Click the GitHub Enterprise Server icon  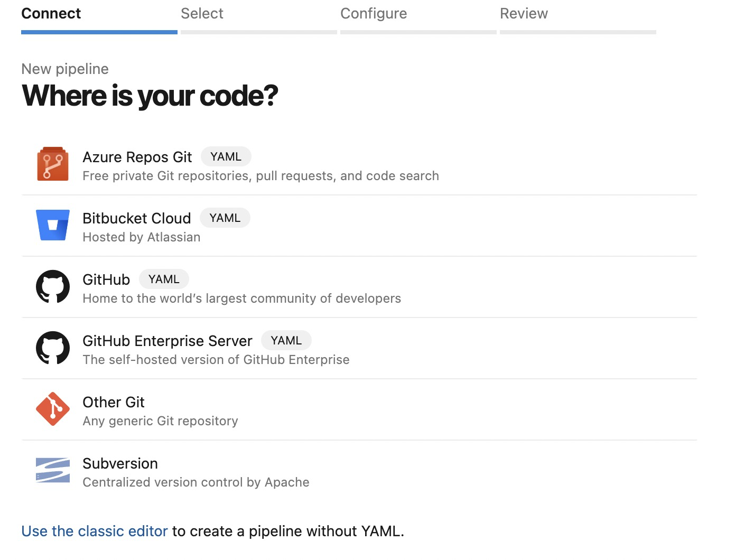pyautogui.click(x=53, y=348)
